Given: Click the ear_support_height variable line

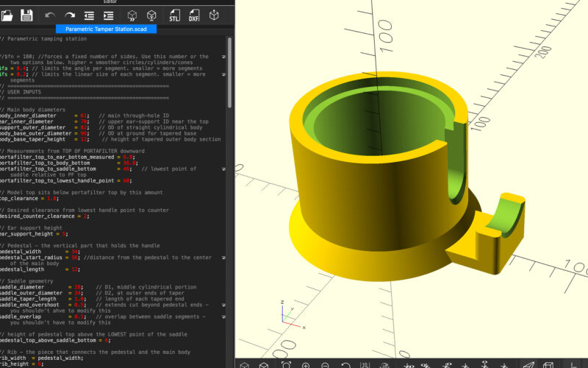Looking at the screenshot, I should click(x=34, y=233).
